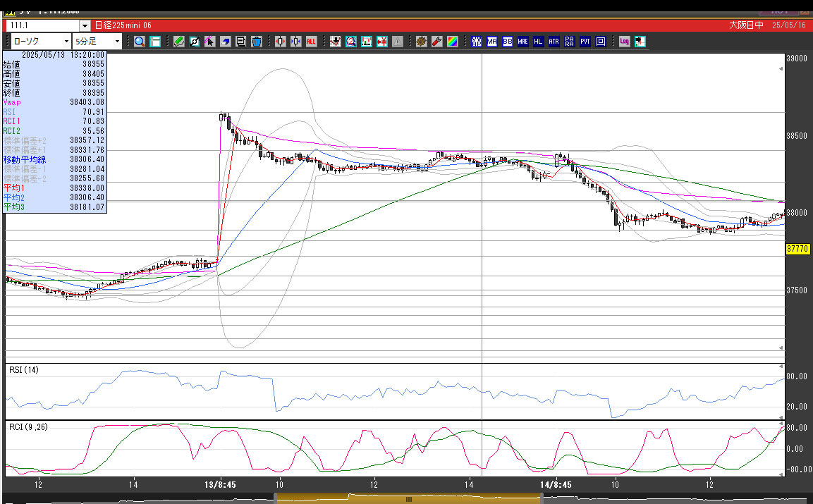This screenshot has height=504, width=813.
Task: Select the blue eraser tool
Action: tap(225, 42)
